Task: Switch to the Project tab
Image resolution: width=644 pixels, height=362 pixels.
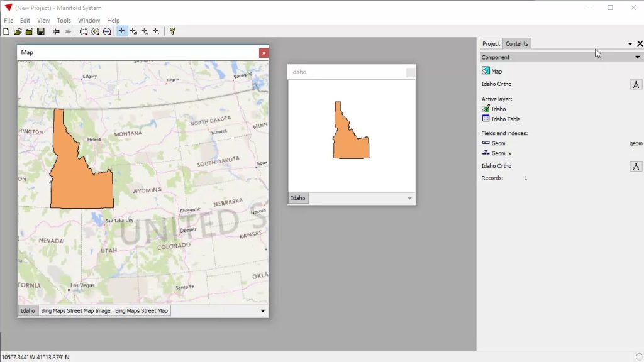Action: pyautogui.click(x=491, y=43)
